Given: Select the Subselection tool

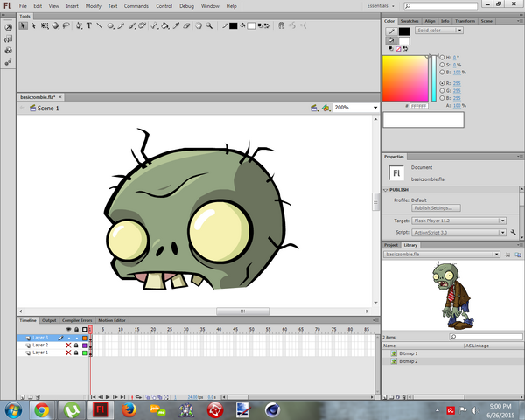Looking at the screenshot, I should (33, 25).
